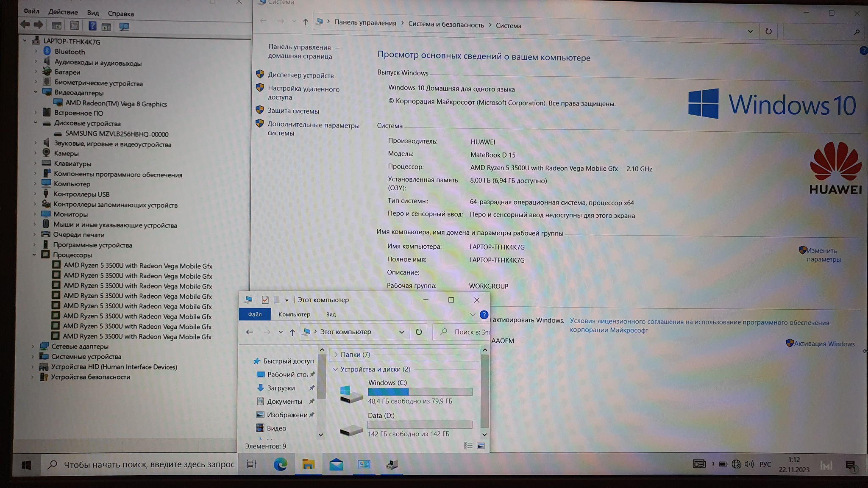Open Microsoft Edge from the taskbar
The width and height of the screenshot is (868, 488).
click(280, 465)
